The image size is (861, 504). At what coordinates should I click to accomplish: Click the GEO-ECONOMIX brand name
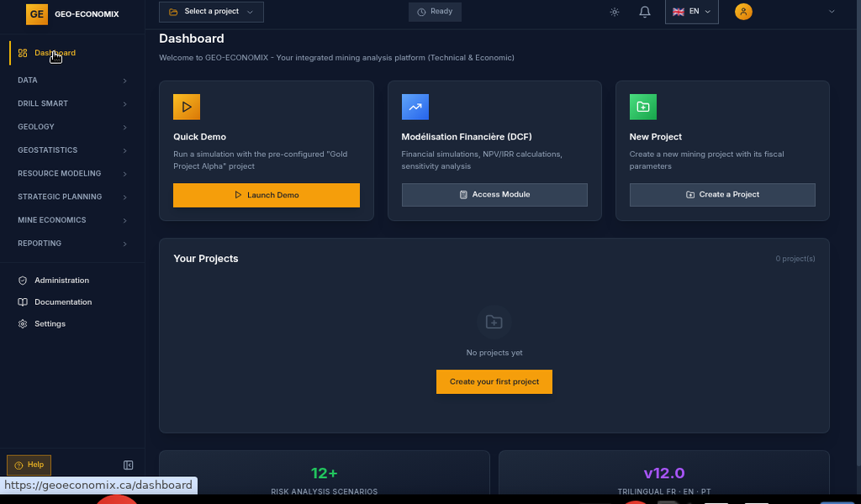(x=87, y=14)
